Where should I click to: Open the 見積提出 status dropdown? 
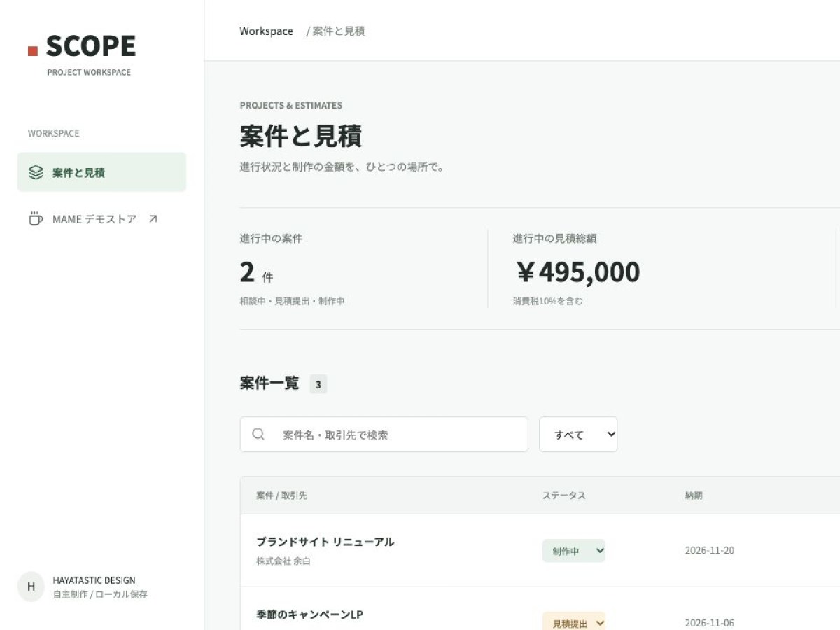pos(573,622)
